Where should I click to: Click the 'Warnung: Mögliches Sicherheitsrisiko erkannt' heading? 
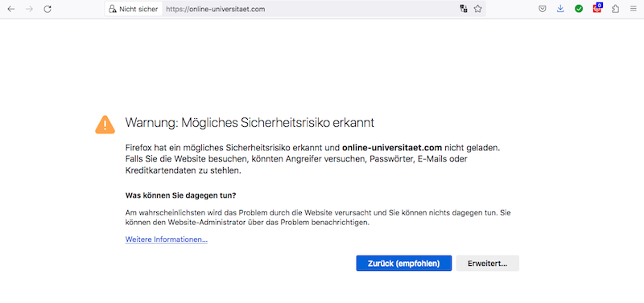pos(250,123)
